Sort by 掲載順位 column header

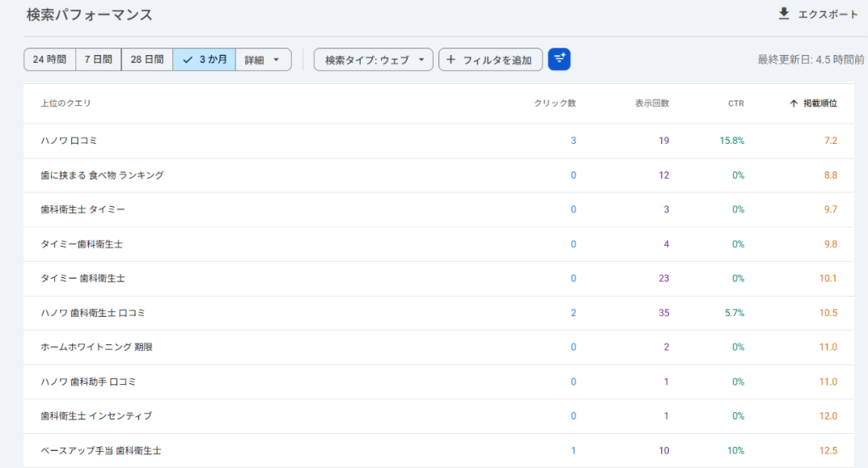[820, 103]
